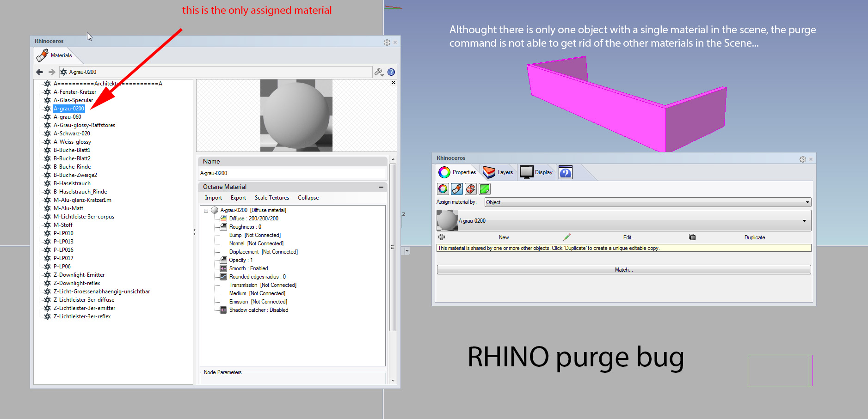
Task: Click the New material button
Action: coord(504,237)
